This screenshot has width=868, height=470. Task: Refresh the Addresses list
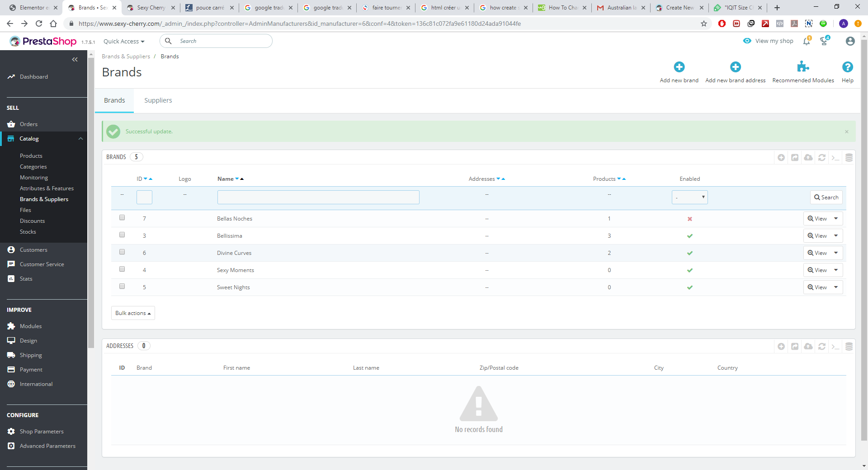(822, 346)
